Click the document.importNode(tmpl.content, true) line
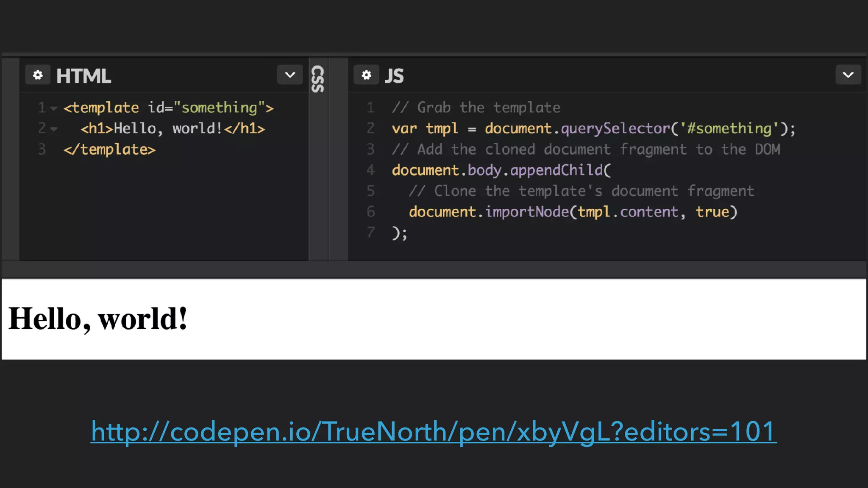The width and height of the screenshot is (868, 488). click(x=573, y=211)
